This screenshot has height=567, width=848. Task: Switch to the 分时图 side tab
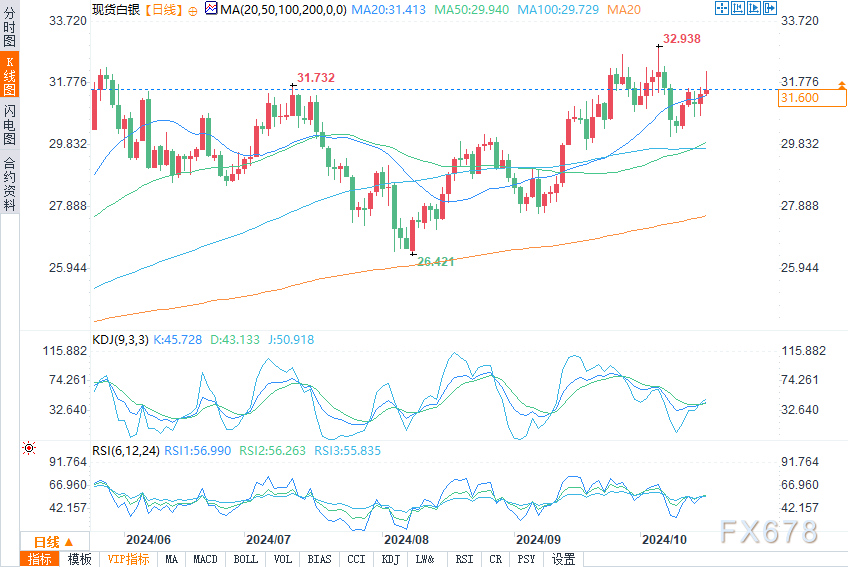click(x=9, y=29)
